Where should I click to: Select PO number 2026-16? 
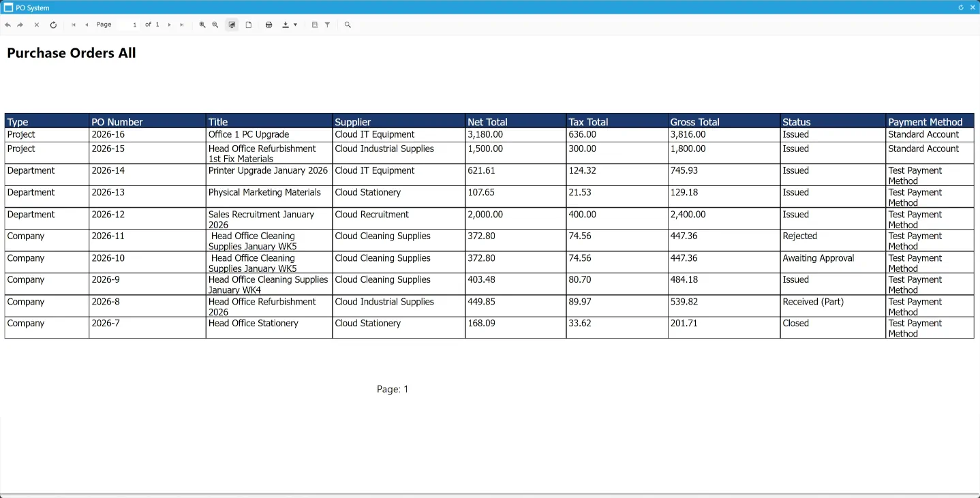pyautogui.click(x=108, y=135)
